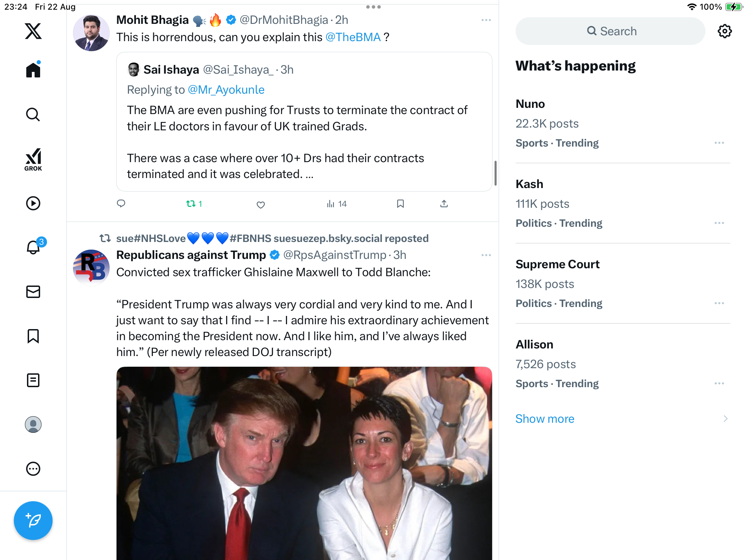Tap the compose new post button
This screenshot has width=747, height=560.
click(33, 520)
